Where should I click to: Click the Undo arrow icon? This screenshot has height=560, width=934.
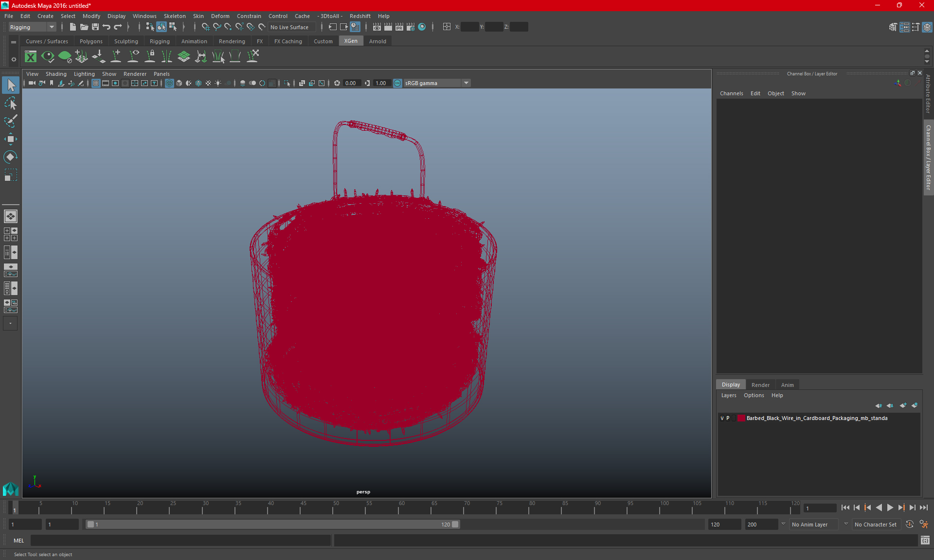click(x=106, y=27)
